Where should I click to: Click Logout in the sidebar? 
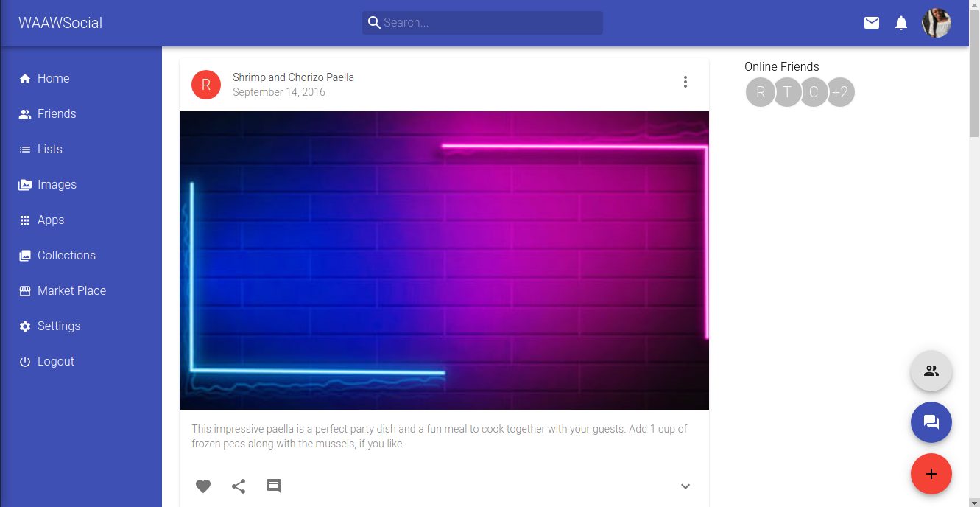point(56,361)
